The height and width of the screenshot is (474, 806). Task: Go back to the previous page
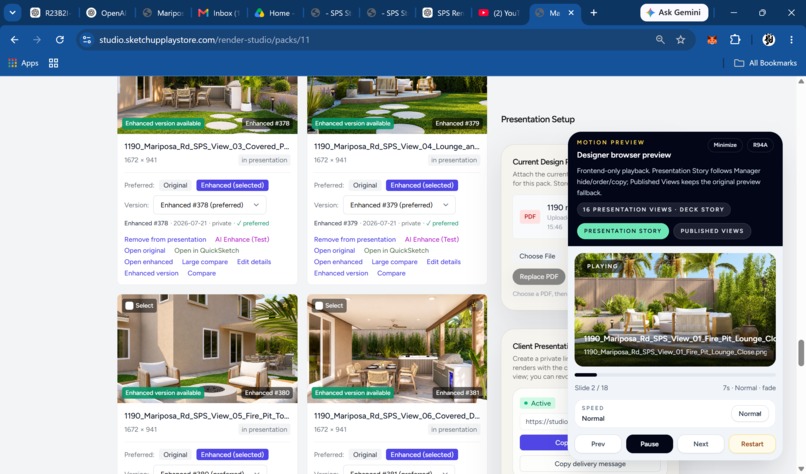coord(14,40)
